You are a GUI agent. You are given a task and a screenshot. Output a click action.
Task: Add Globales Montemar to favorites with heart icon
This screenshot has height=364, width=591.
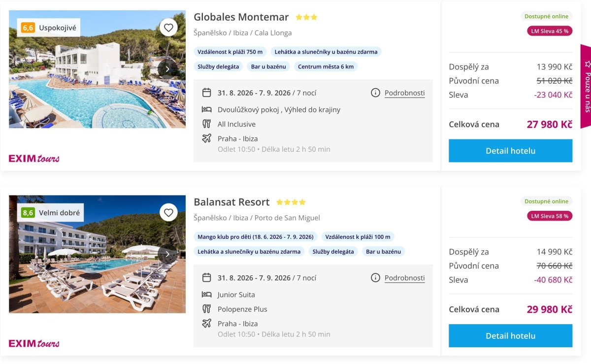tap(168, 28)
